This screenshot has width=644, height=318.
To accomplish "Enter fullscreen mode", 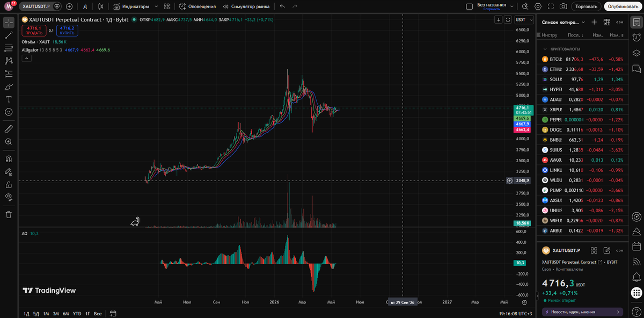I will point(551,6).
